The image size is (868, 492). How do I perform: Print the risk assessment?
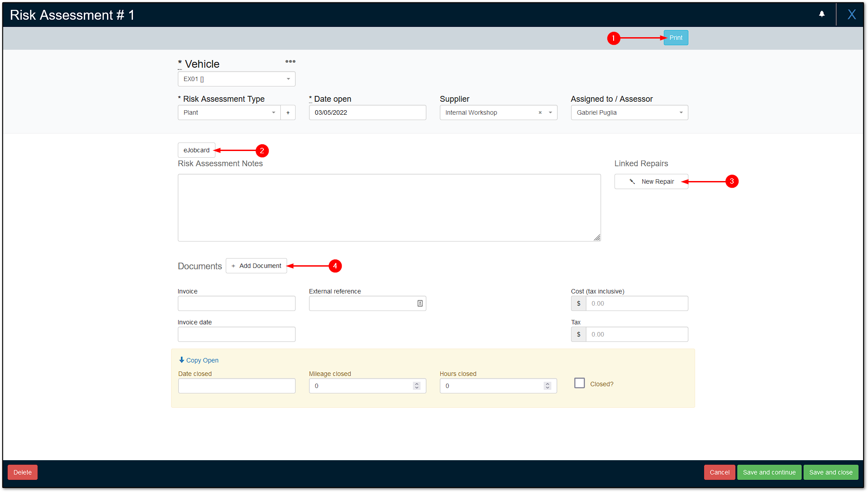(x=676, y=38)
